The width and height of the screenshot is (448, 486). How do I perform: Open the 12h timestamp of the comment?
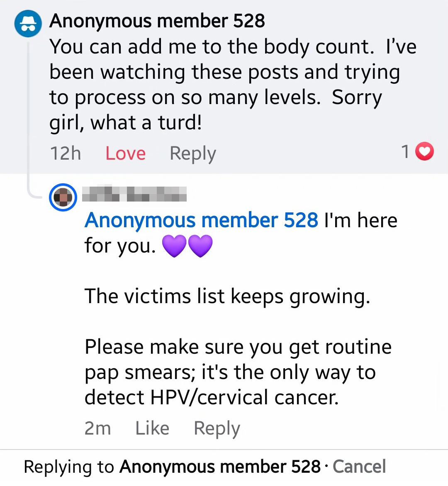coord(65,153)
